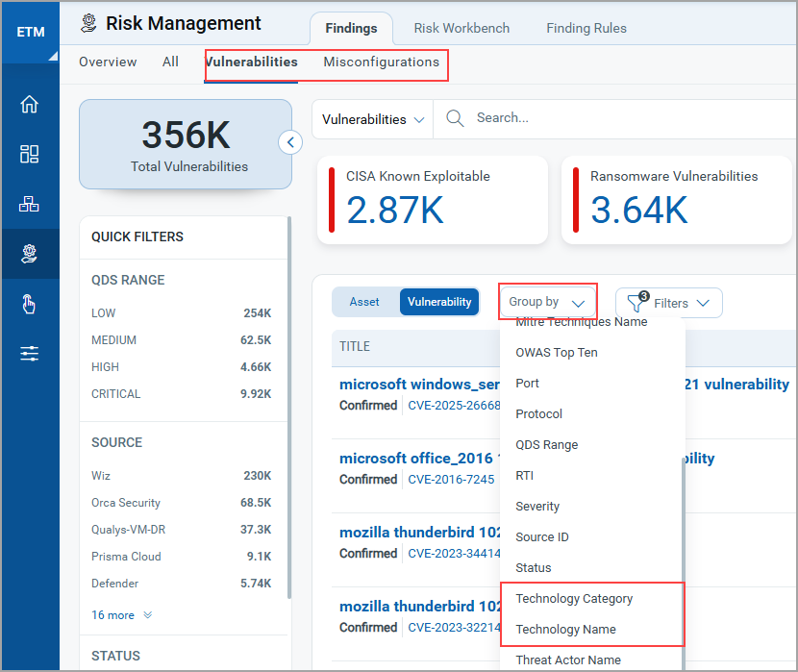Expand the Filters dropdown chevron
Image resolution: width=798 pixels, height=672 pixels.
coord(705,302)
